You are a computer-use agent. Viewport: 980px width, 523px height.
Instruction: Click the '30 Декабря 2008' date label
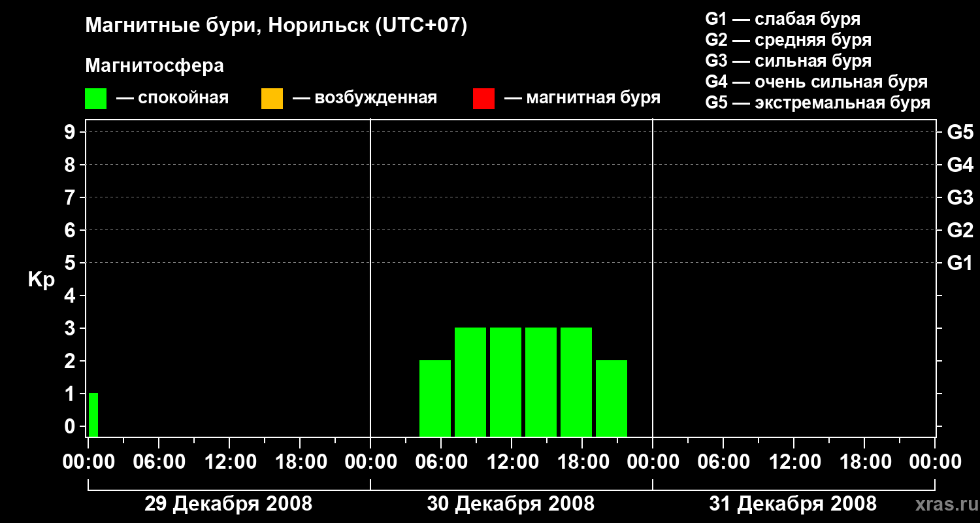coord(511,504)
